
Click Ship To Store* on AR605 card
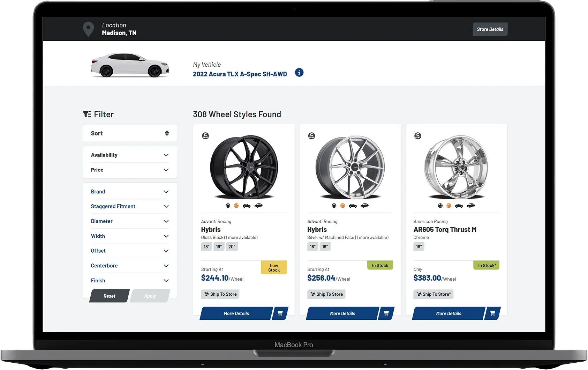click(434, 294)
